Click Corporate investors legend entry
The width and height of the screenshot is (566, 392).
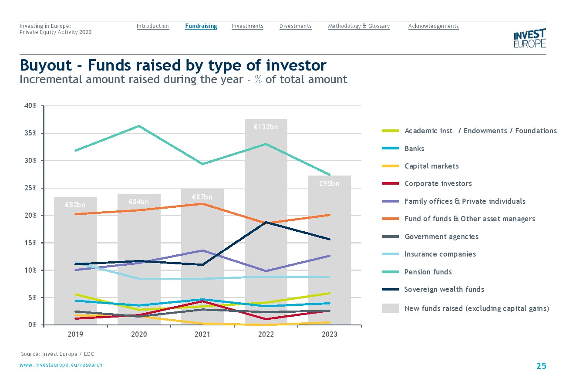[x=438, y=184]
